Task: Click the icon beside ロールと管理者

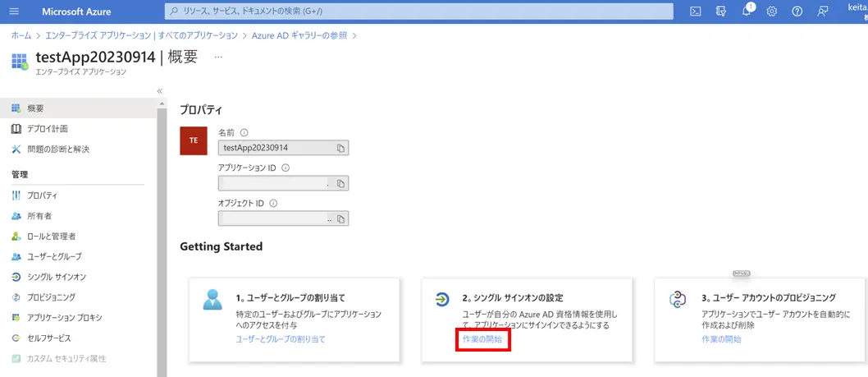Action: (16, 237)
